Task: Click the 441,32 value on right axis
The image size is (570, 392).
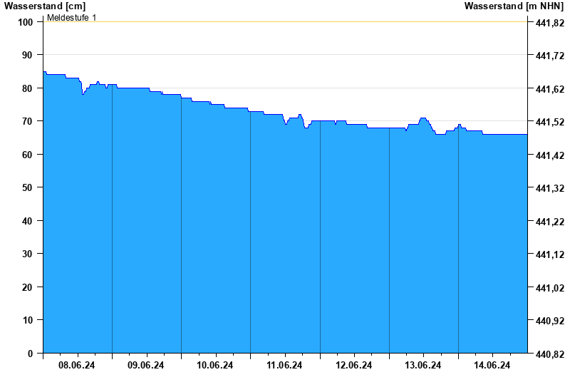Action: [x=550, y=188]
